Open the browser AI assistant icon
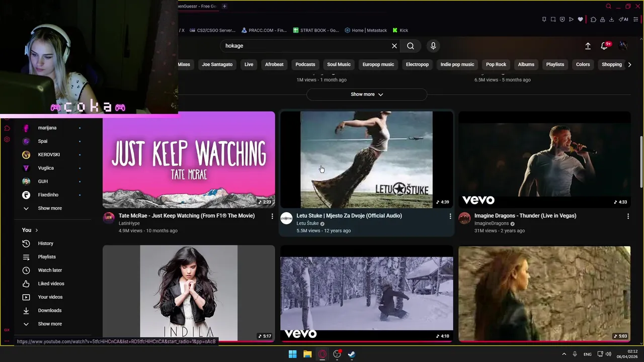This screenshot has width=644, height=362. (623, 20)
